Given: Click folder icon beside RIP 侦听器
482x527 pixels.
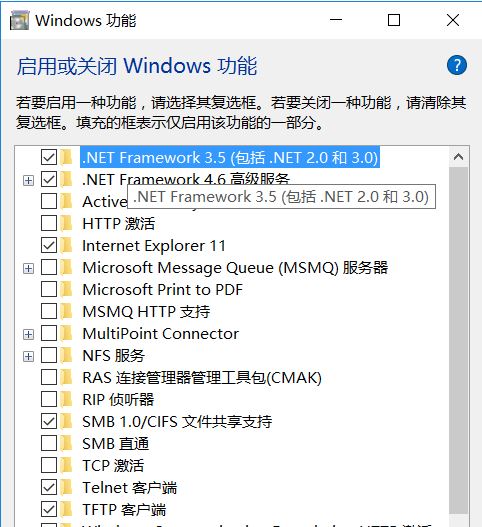Looking at the screenshot, I should (67, 400).
